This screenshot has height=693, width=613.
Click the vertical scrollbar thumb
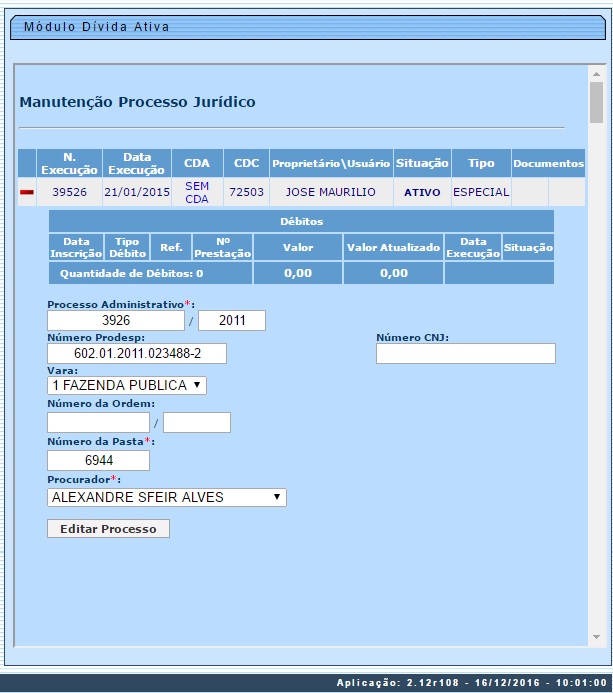click(x=596, y=101)
